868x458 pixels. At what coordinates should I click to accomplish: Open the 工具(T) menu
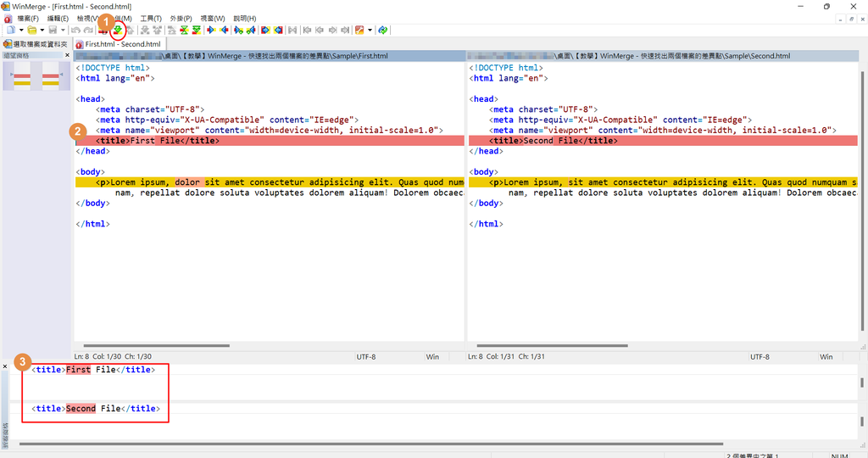click(151, 18)
